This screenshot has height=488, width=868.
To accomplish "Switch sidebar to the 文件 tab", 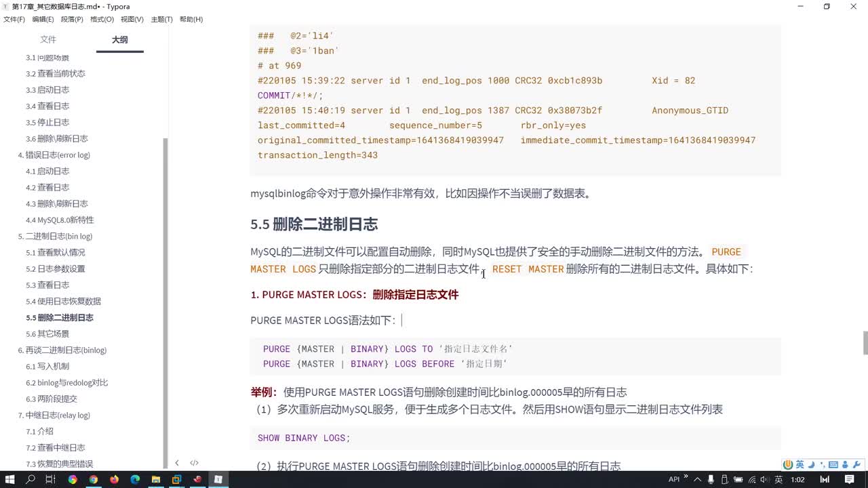I will 48,40.
